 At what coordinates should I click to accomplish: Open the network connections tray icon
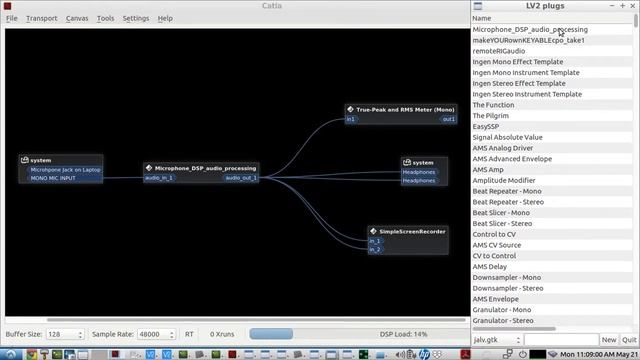click(508, 354)
